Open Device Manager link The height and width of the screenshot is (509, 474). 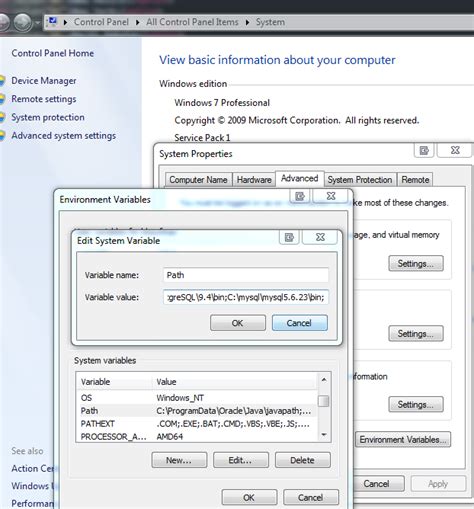click(x=44, y=81)
